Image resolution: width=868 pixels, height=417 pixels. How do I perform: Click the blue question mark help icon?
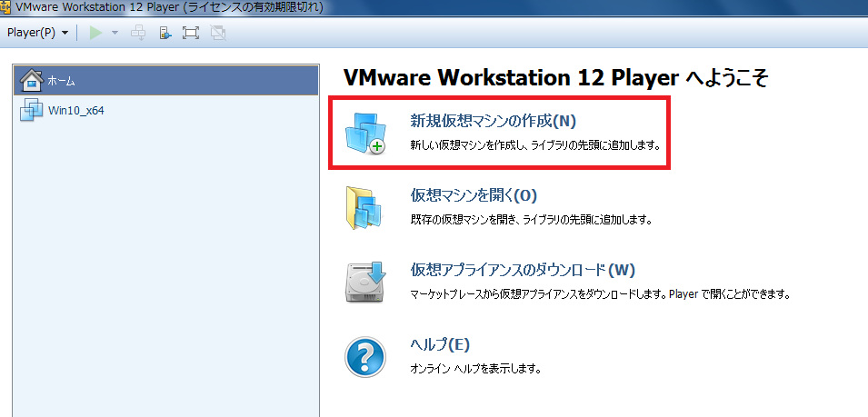[364, 357]
